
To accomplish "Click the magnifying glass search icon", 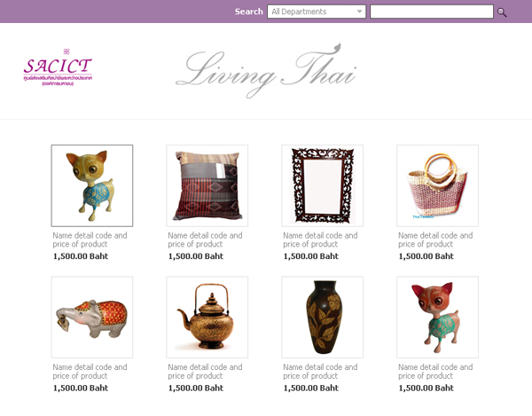I will coord(502,12).
